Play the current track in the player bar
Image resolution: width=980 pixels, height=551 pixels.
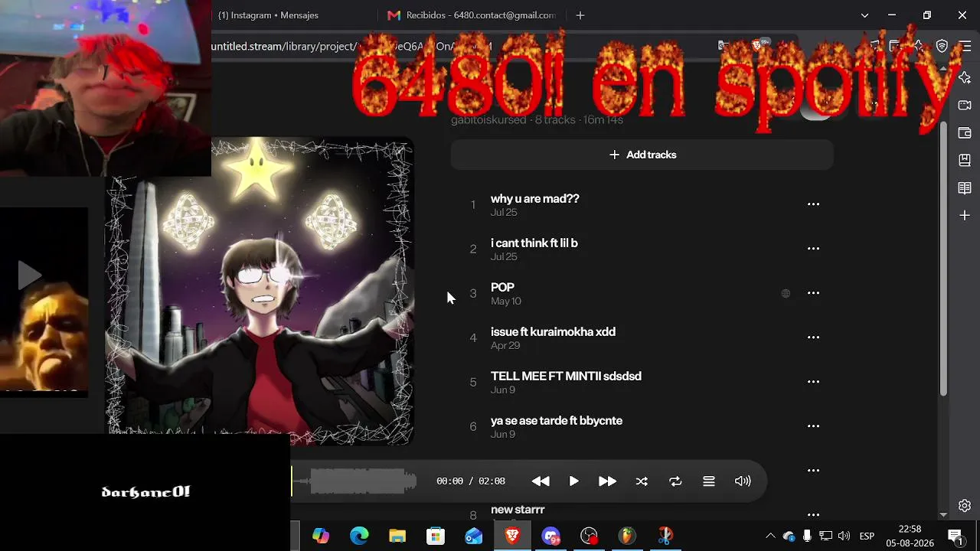pyautogui.click(x=573, y=481)
